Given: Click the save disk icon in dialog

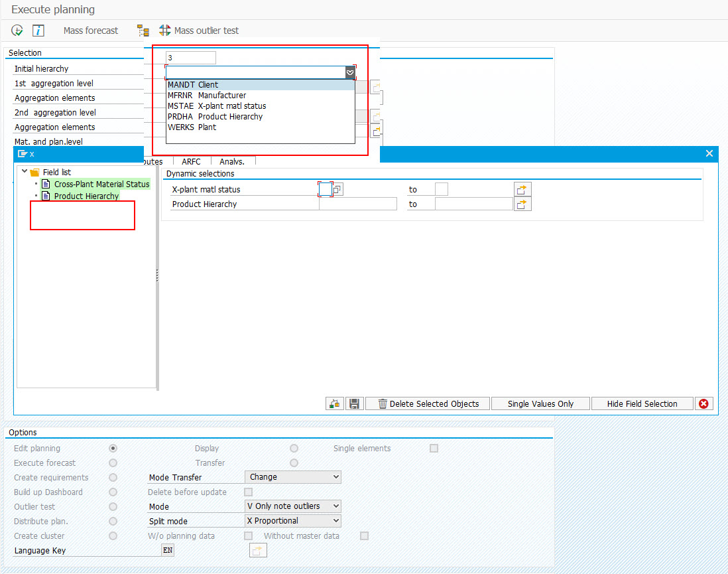Looking at the screenshot, I should point(354,404).
